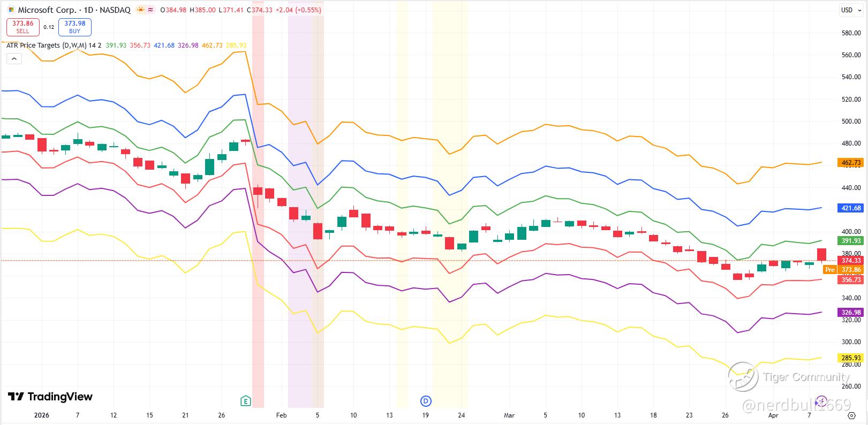The image size is (868, 425).
Task: Click the 540.00 price axis tick
Action: (x=851, y=77)
